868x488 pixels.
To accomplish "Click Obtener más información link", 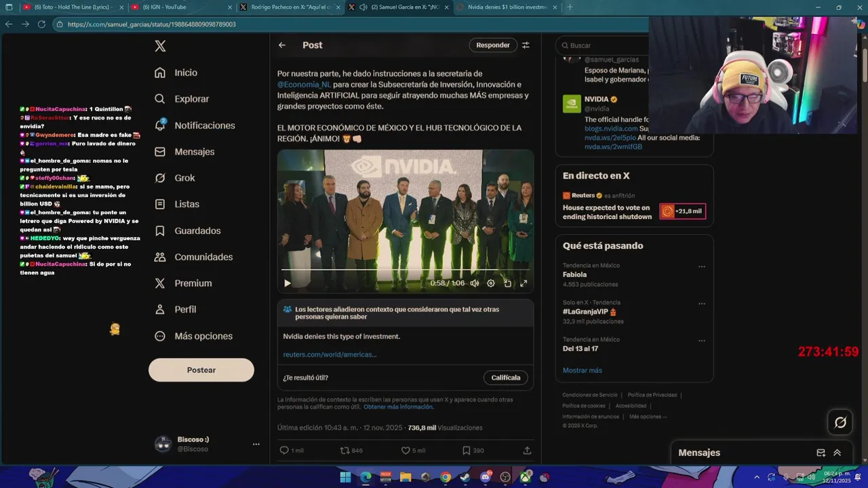I will pyautogui.click(x=398, y=407).
